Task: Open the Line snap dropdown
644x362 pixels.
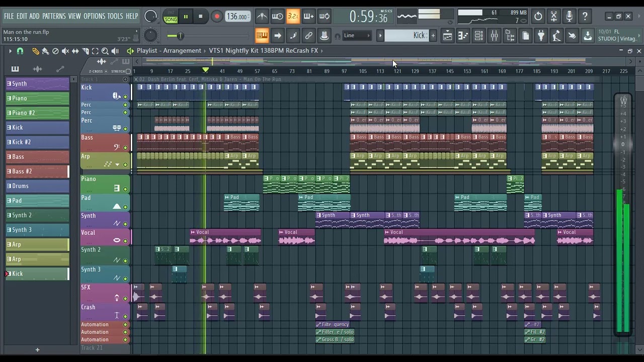Action: pos(357,36)
